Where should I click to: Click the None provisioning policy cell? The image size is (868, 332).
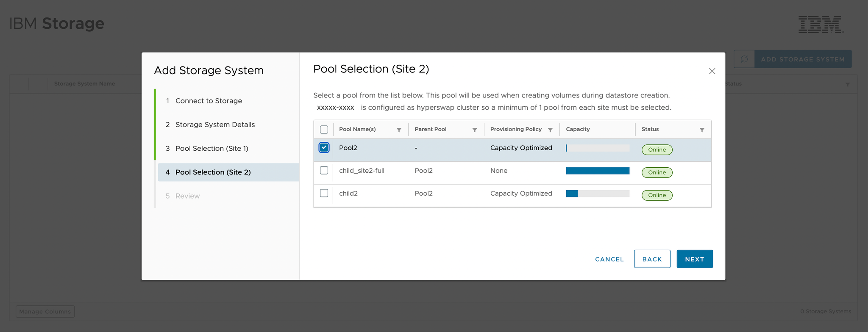pos(499,171)
